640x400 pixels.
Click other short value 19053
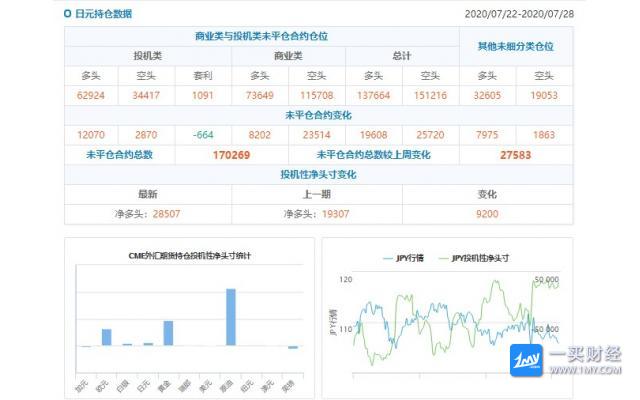[x=544, y=96]
